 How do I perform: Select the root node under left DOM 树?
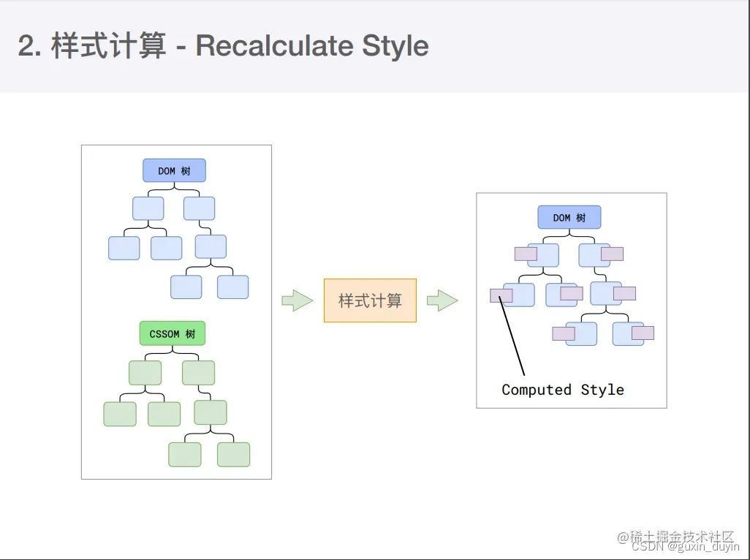[x=148, y=208]
